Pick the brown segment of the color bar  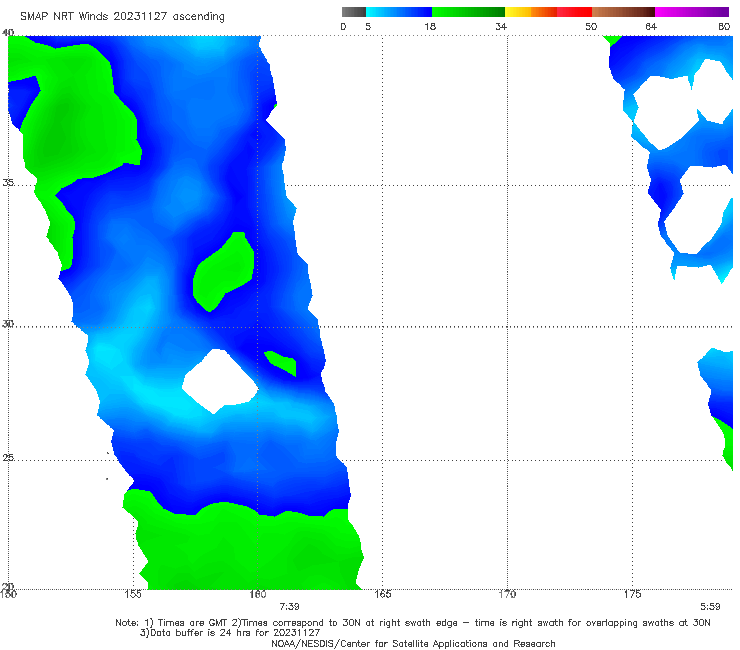tap(623, 12)
